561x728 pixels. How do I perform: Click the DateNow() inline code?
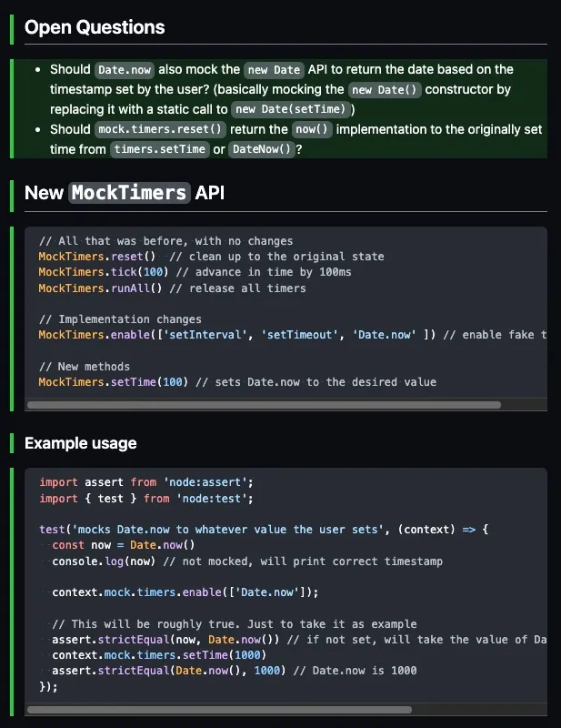pyautogui.click(x=262, y=149)
